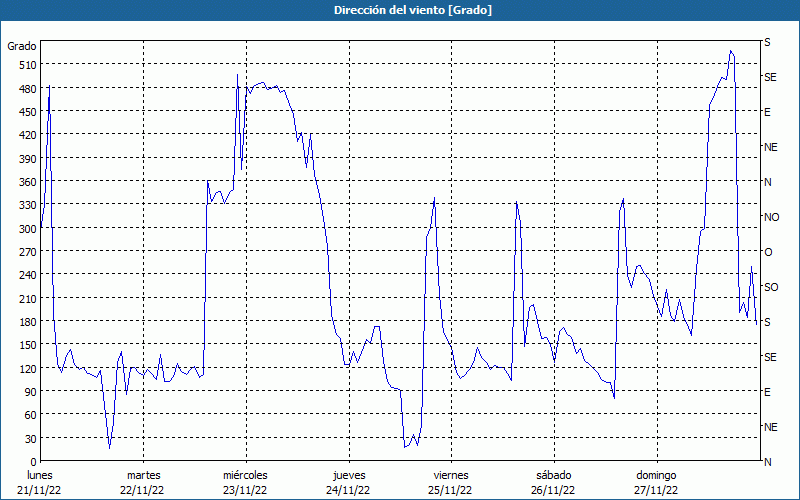Select the 90 tick label on the left axis
The image size is (800, 500).
30,392
